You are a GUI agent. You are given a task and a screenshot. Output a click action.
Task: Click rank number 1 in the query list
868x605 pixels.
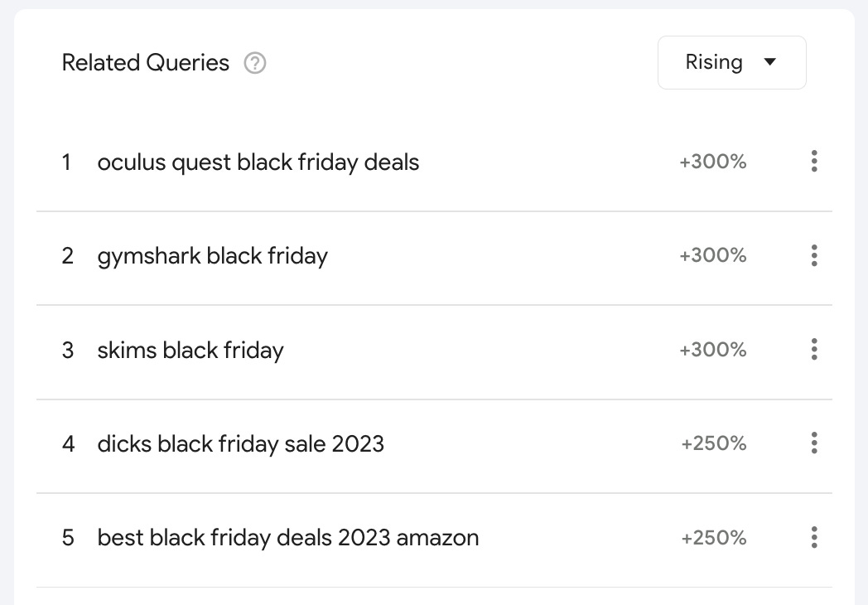pyautogui.click(x=66, y=162)
